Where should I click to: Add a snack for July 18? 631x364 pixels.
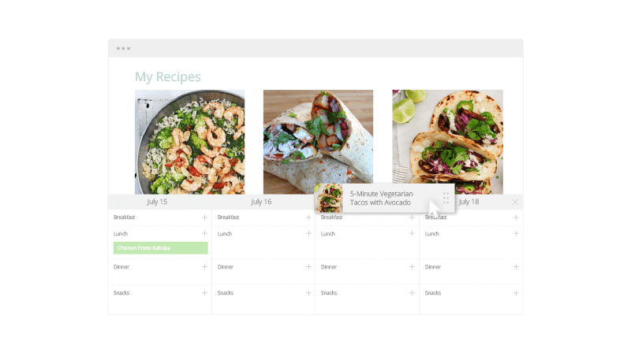516,293
